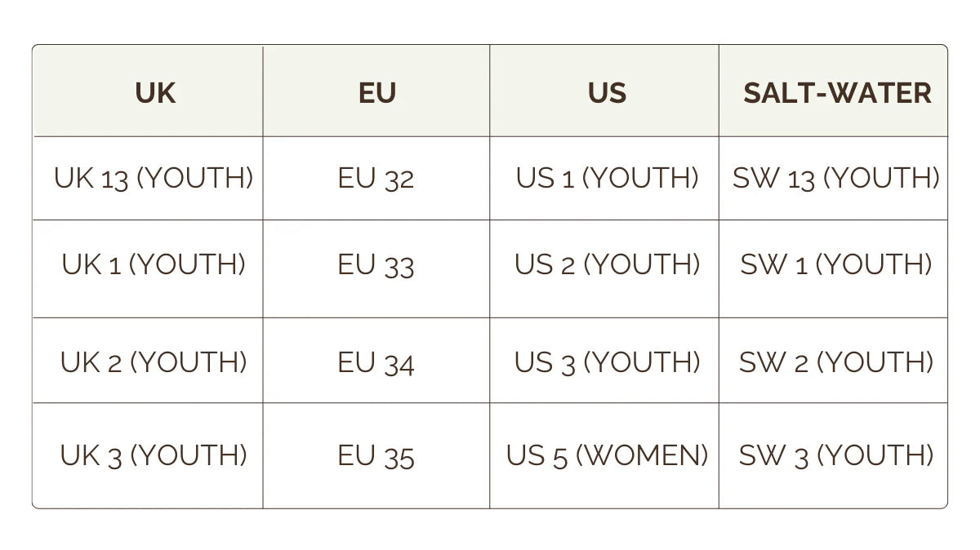Viewport: 980px width, 550px height.
Task: Choose the SW 3 (YOUTH) cell
Action: [836, 455]
